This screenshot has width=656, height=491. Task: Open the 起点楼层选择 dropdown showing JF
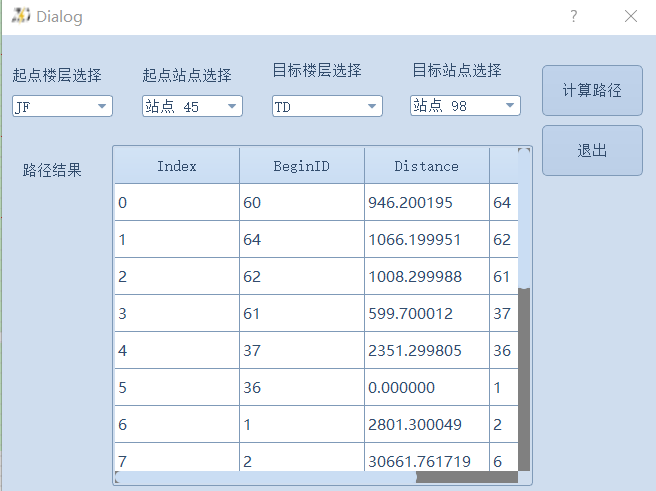62,106
